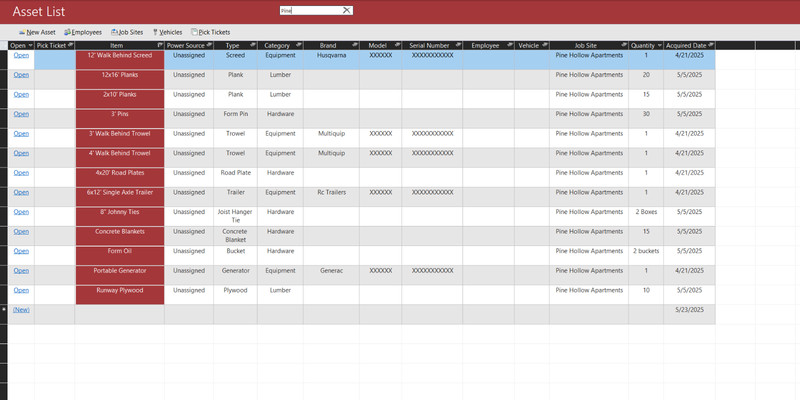
Task: Click the record selector for the new row
Action: pyautogui.click(x=4, y=314)
